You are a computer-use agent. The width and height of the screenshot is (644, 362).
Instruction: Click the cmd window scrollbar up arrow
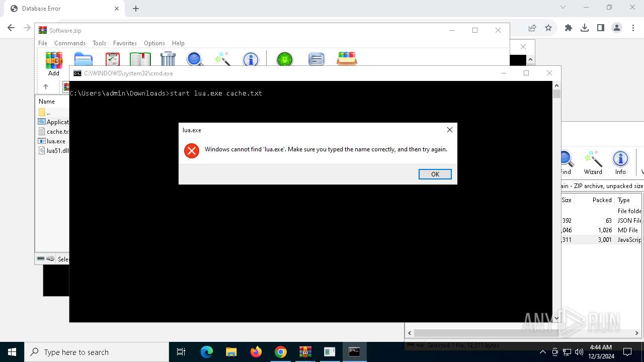pos(556,85)
